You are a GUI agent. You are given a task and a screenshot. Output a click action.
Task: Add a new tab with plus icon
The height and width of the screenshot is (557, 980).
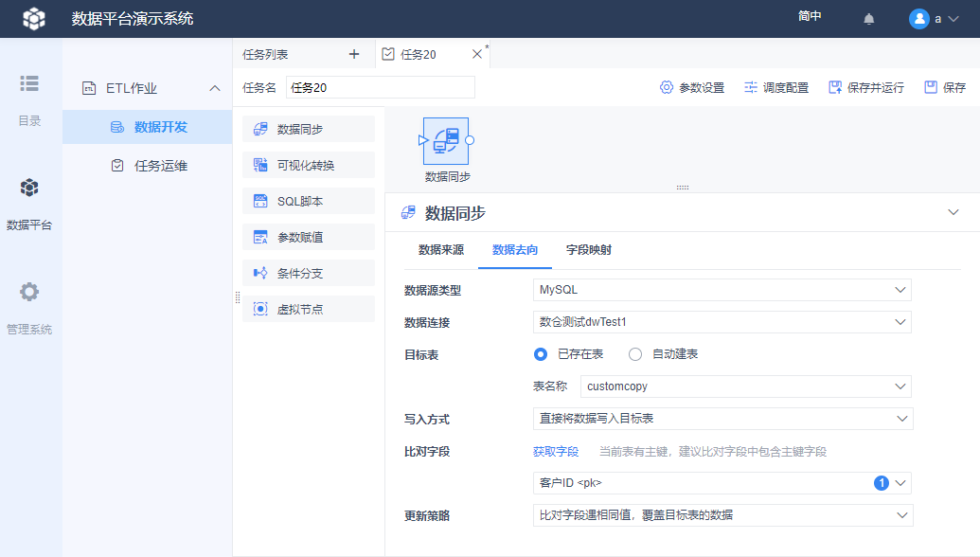click(x=354, y=54)
